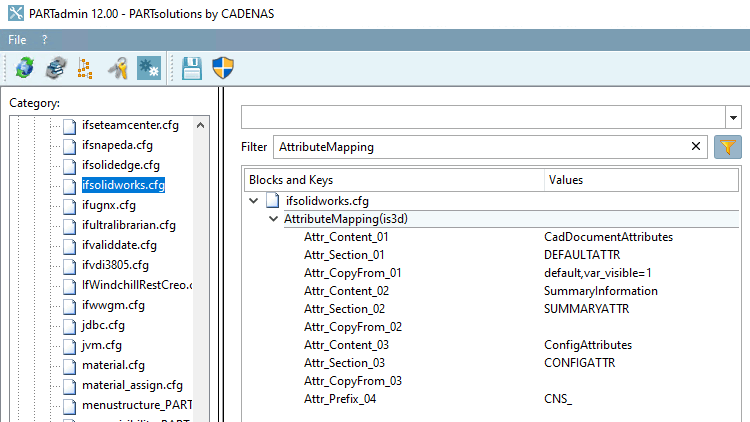Clear the AttributeMapping filter text
The image size is (750, 422).
click(x=696, y=147)
